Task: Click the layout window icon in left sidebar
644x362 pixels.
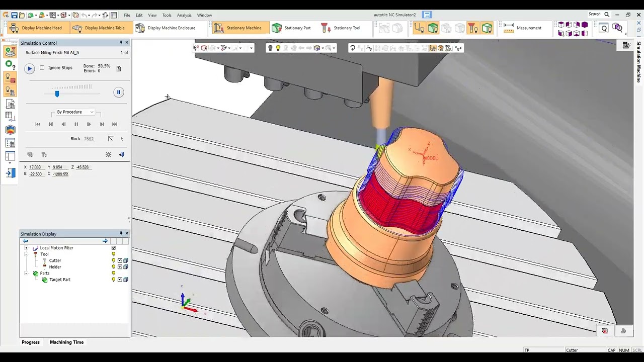Action: 10,157
